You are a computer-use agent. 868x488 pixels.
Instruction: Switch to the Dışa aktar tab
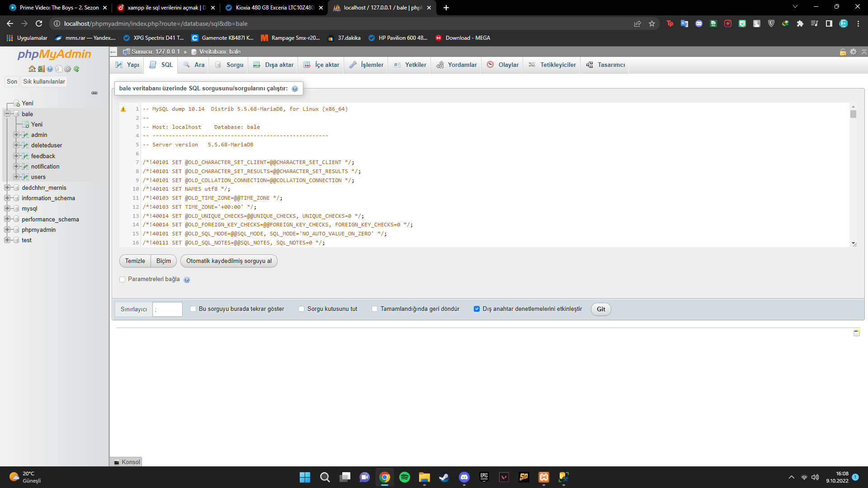tap(274, 65)
